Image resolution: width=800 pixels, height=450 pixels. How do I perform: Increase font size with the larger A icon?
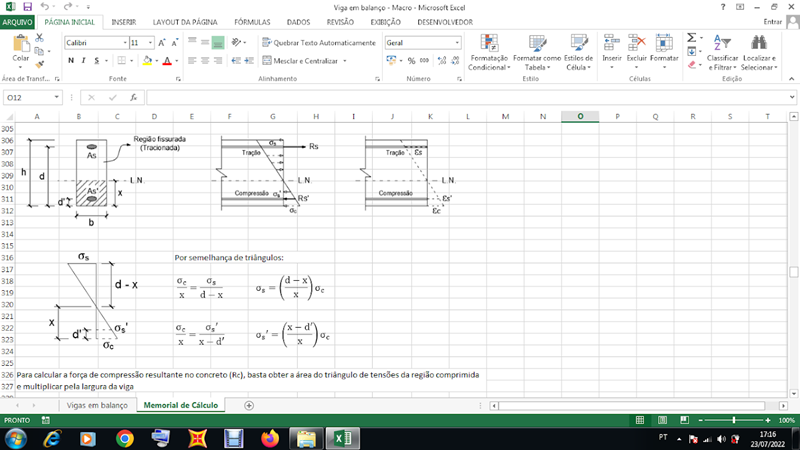pyautogui.click(x=162, y=43)
